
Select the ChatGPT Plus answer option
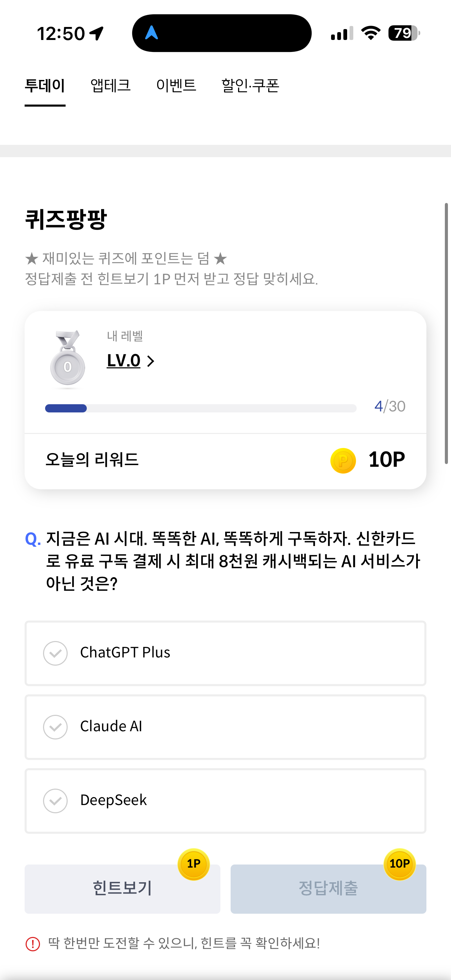pyautogui.click(x=225, y=653)
